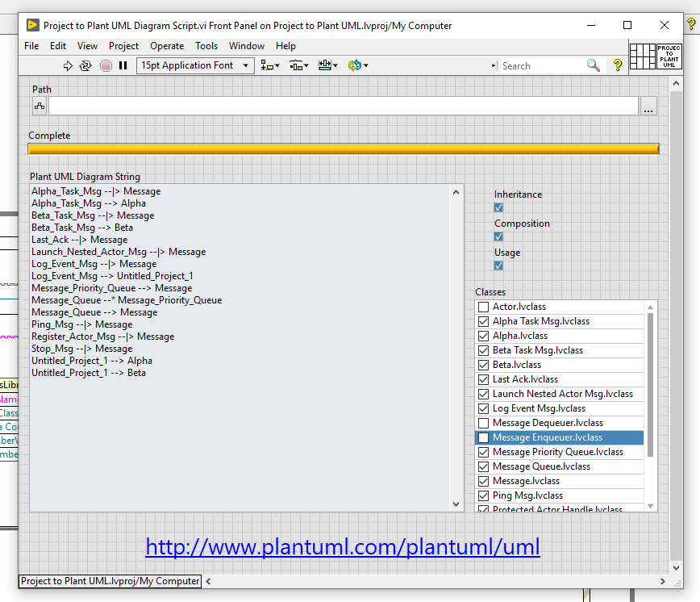Open the Context Help question mark icon

tap(618, 65)
